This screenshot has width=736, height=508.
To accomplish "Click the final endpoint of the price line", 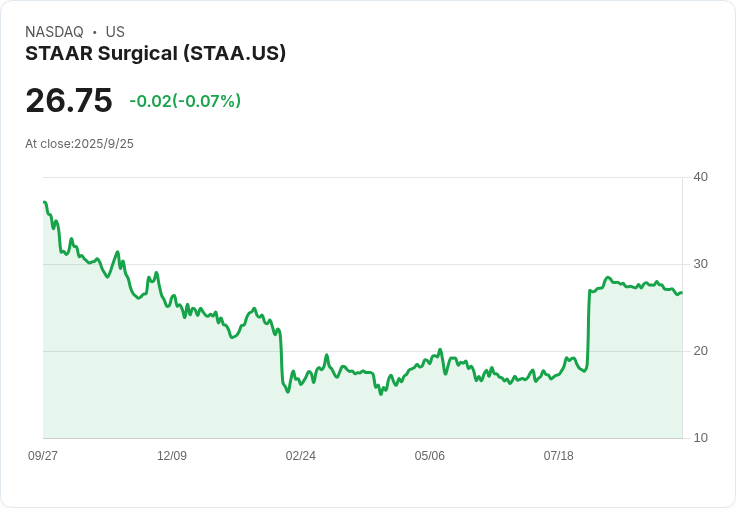I will [x=681, y=293].
